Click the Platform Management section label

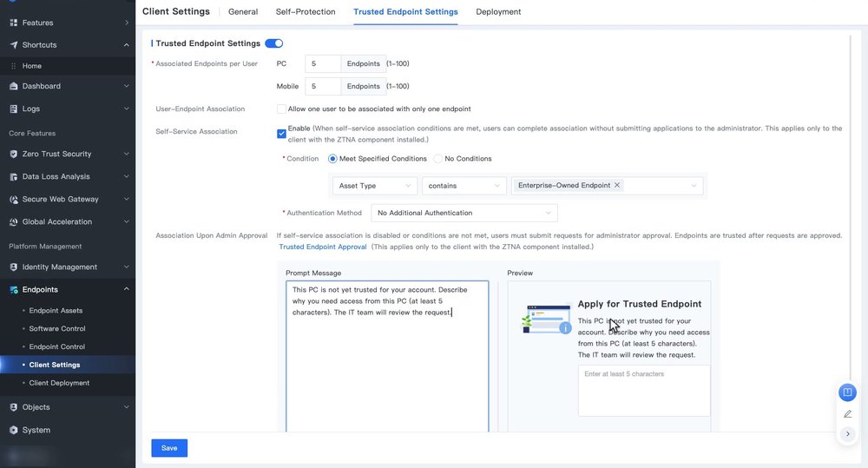(x=45, y=247)
